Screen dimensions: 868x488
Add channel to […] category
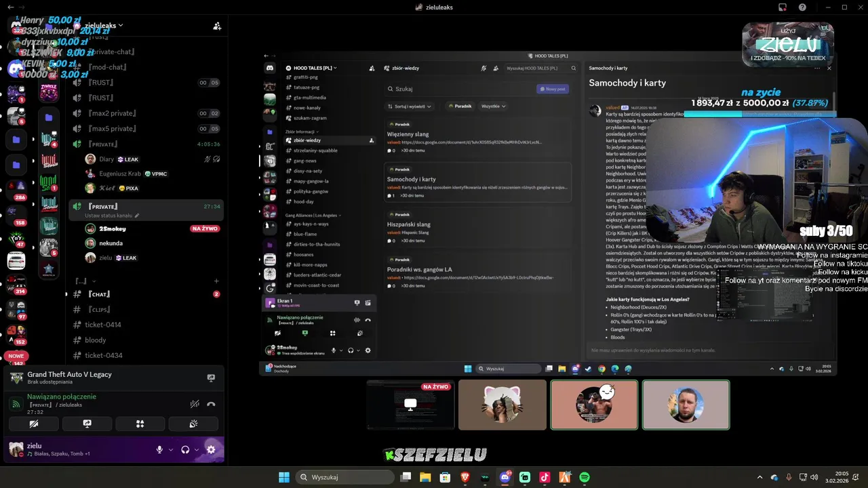216,281
